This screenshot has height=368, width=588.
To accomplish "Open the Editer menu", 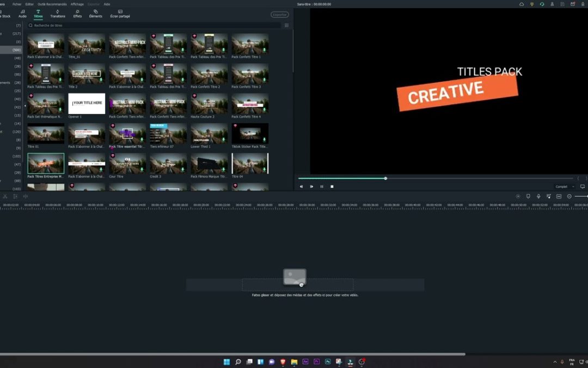I will point(29,4).
